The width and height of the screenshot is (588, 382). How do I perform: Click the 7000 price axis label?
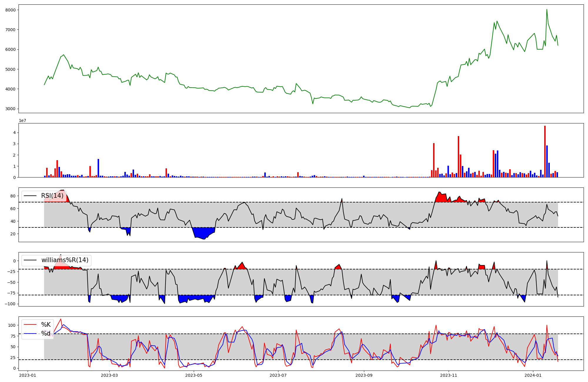pyautogui.click(x=10, y=30)
